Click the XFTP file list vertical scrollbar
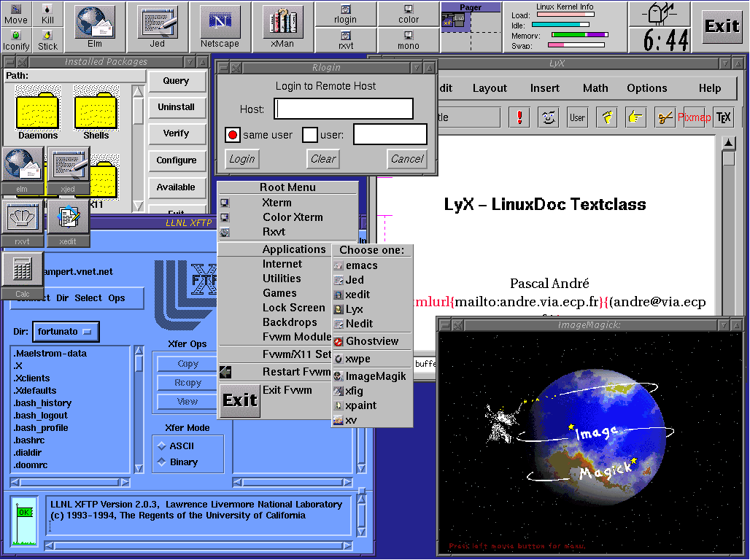750x560 pixels. (x=139, y=409)
